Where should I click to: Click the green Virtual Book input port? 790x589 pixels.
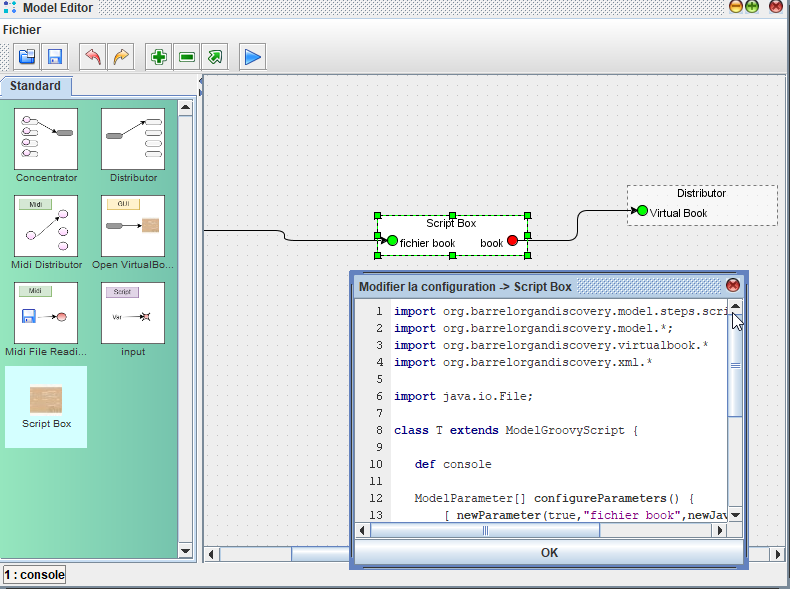tap(642, 211)
